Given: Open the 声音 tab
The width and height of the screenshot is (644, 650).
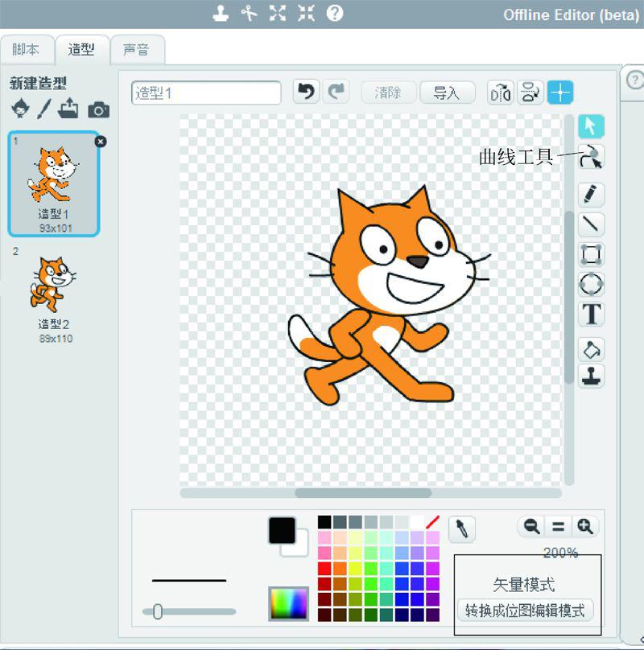Looking at the screenshot, I should click(x=136, y=50).
